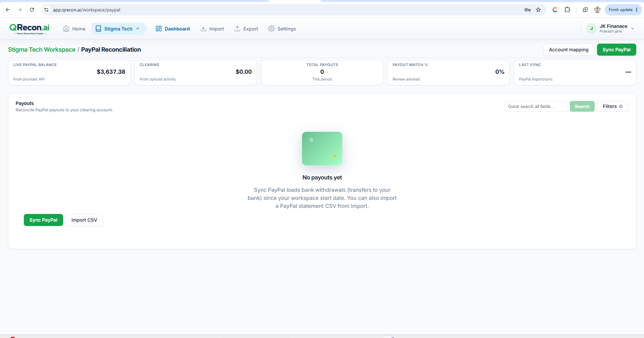The height and width of the screenshot is (338, 644).
Task: Click the J user avatar circle
Action: 591,29
